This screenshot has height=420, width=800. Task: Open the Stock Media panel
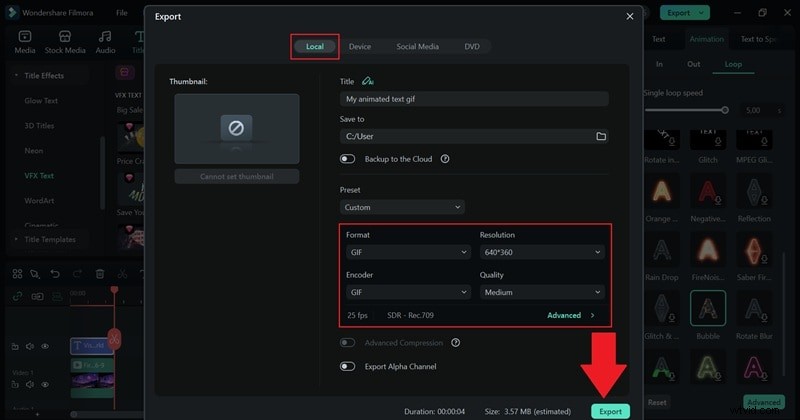[x=65, y=42]
